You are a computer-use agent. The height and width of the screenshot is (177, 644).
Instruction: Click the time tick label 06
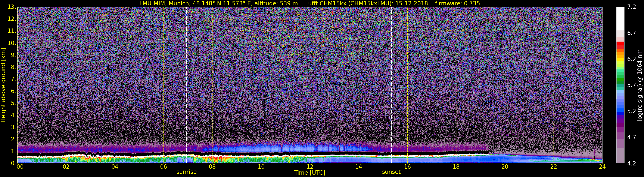pos(163,167)
